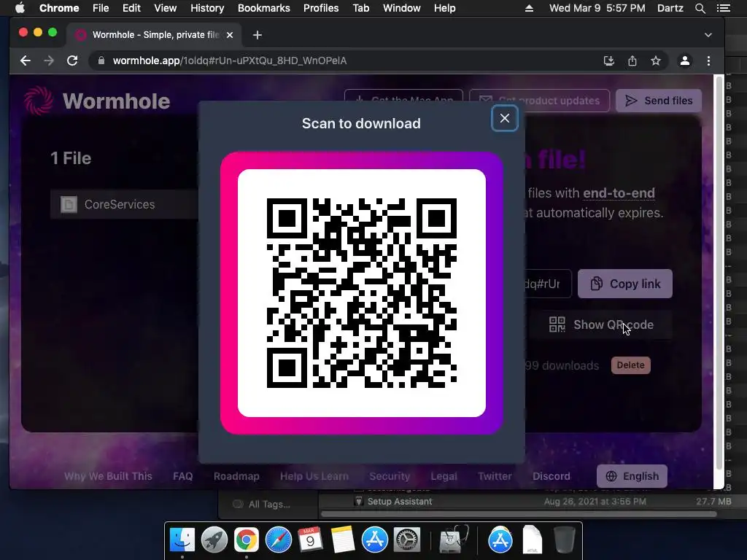Open the Chrome profile avatar
747x560 pixels.
click(684, 61)
